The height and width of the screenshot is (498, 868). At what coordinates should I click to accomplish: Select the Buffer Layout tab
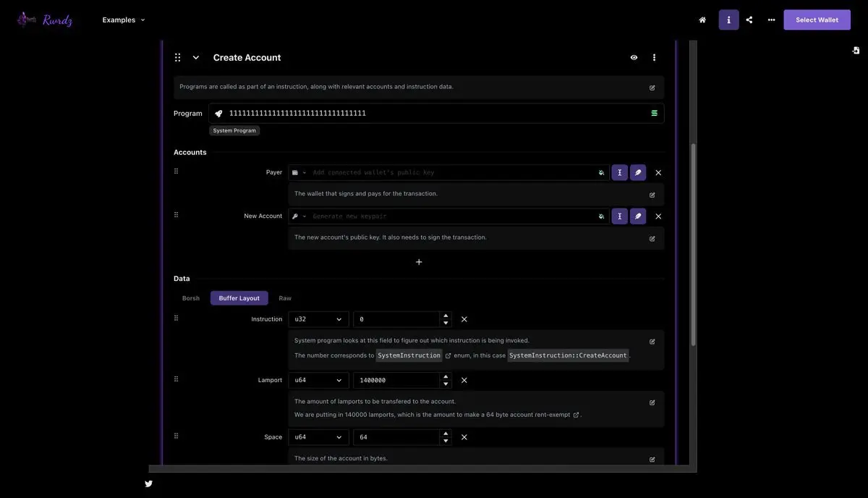[x=239, y=298]
